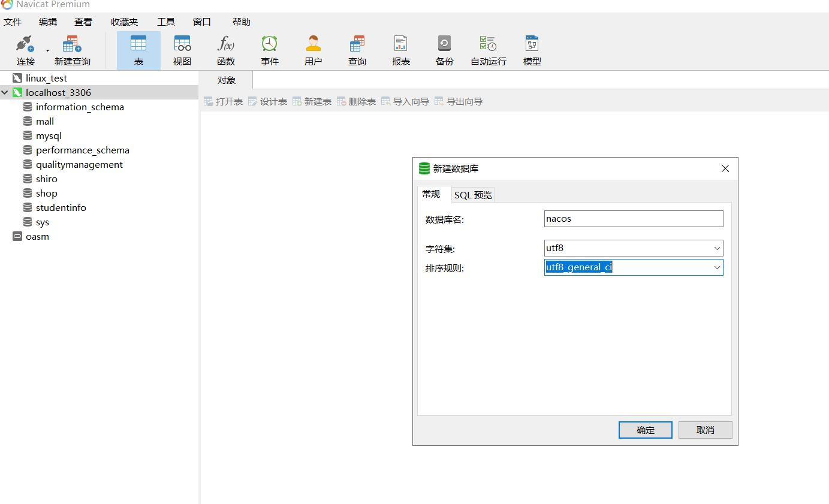Open the character set (字符集) dropdown
This screenshot has height=504, width=829.
pyautogui.click(x=717, y=248)
